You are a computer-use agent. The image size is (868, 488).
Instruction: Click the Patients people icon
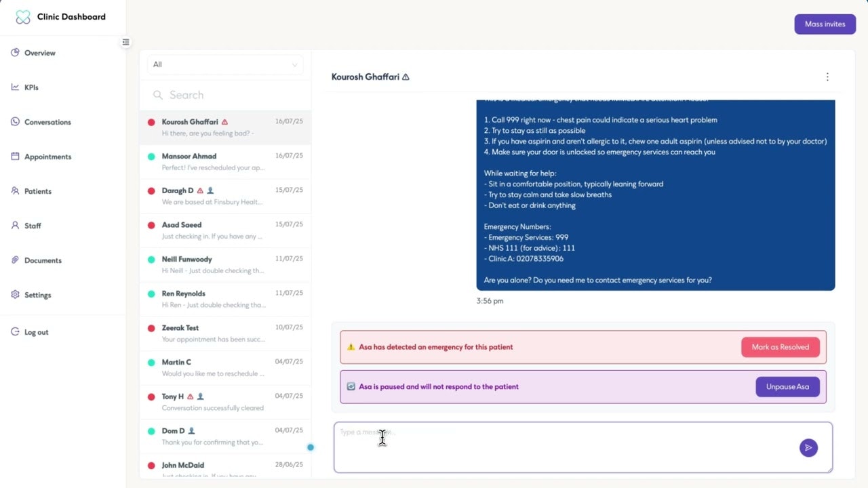15,190
